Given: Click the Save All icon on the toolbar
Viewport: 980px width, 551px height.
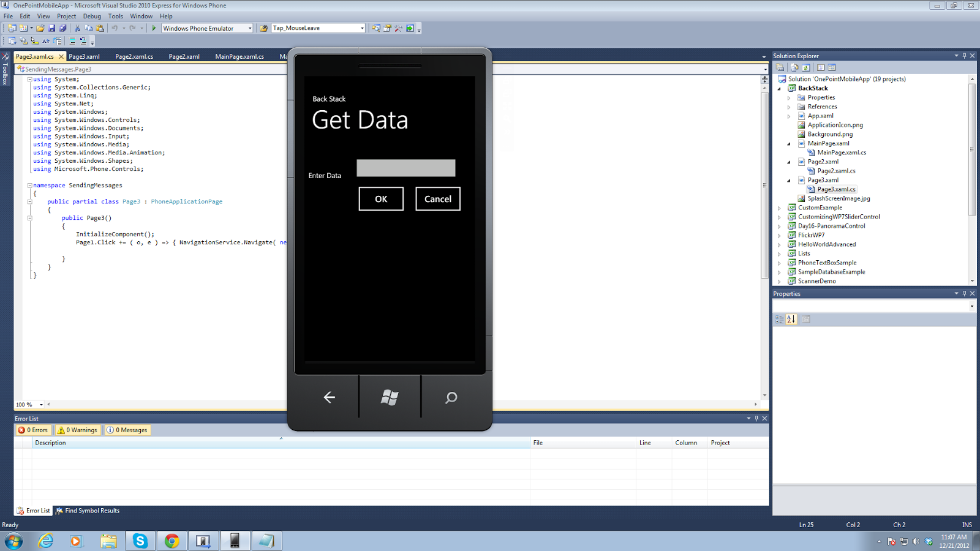Looking at the screenshot, I should 63,28.
